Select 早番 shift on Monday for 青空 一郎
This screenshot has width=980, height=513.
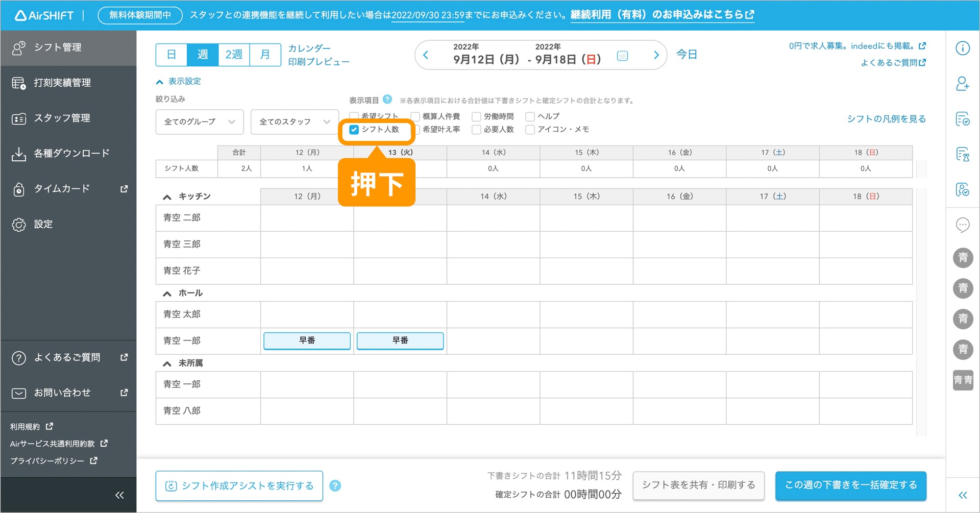(x=307, y=340)
